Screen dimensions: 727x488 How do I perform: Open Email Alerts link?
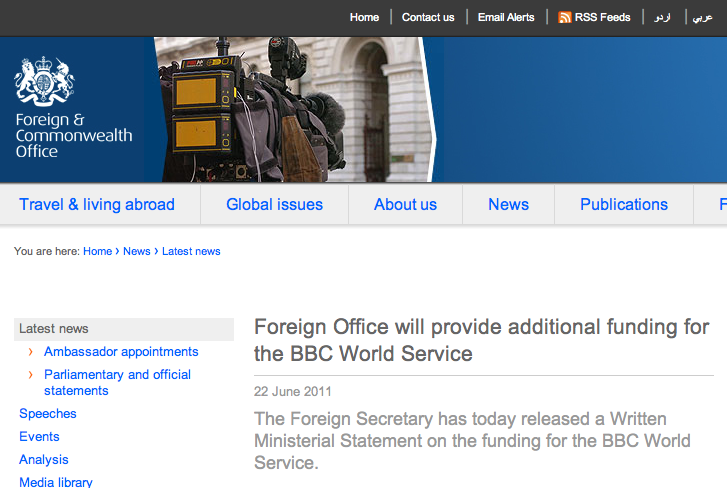pyautogui.click(x=506, y=17)
